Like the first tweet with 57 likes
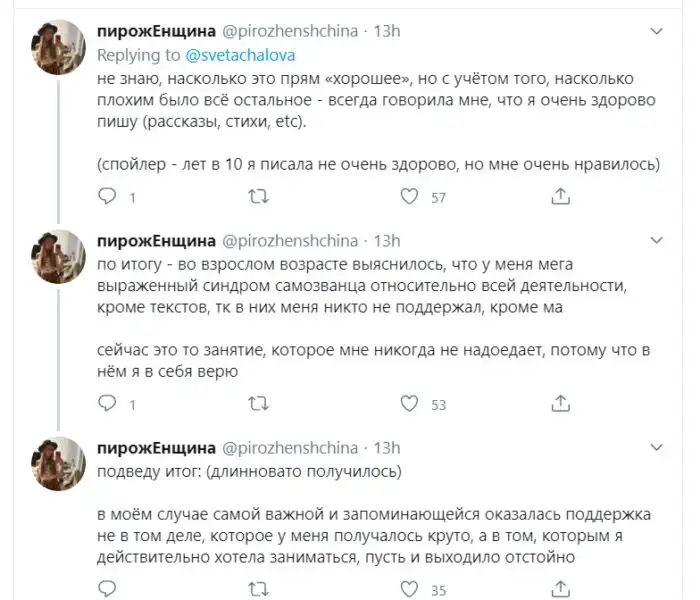Viewport: 700px width, 600px height. (x=408, y=198)
